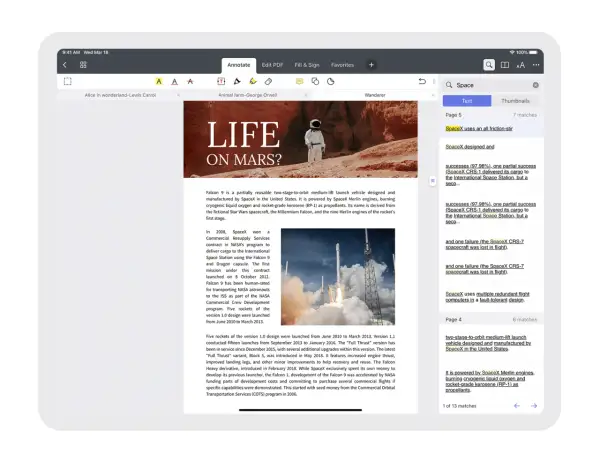
Task: Go to previous search match
Action: [517, 406]
